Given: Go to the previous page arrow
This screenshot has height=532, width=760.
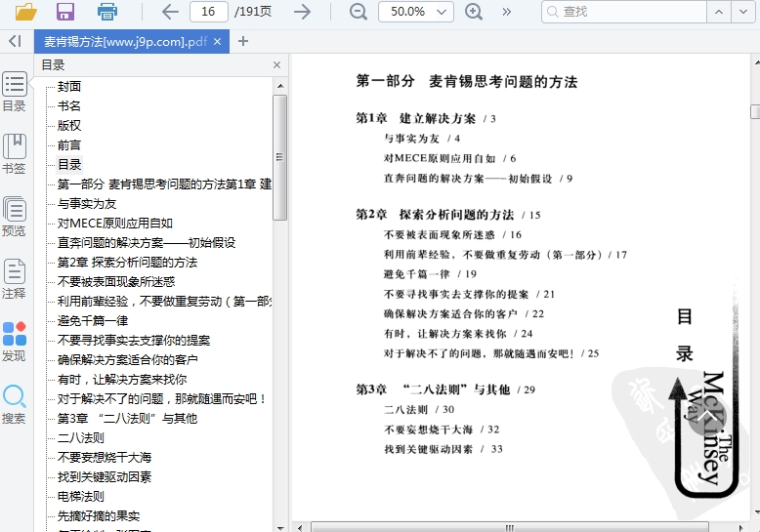Looking at the screenshot, I should pyautogui.click(x=170, y=11).
